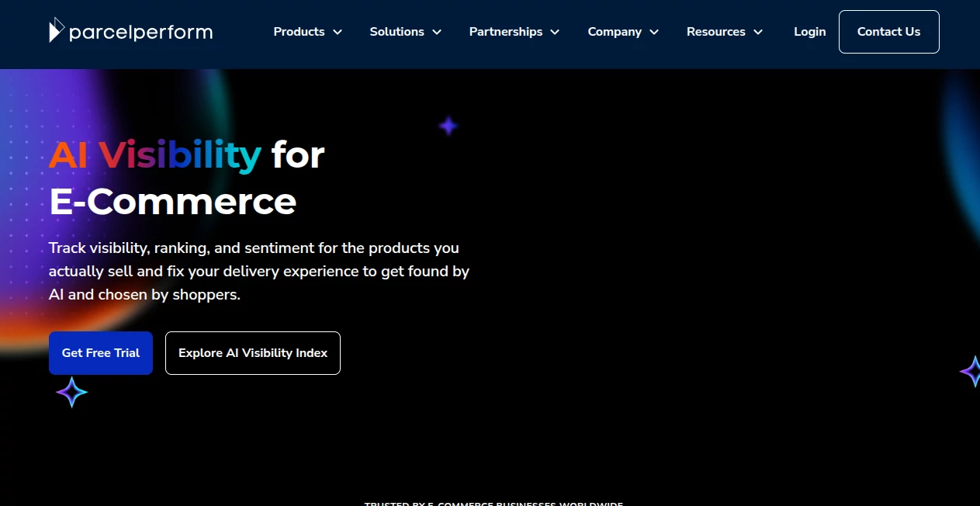980x506 pixels.
Task: Open the Solutions menu
Action: tap(397, 32)
